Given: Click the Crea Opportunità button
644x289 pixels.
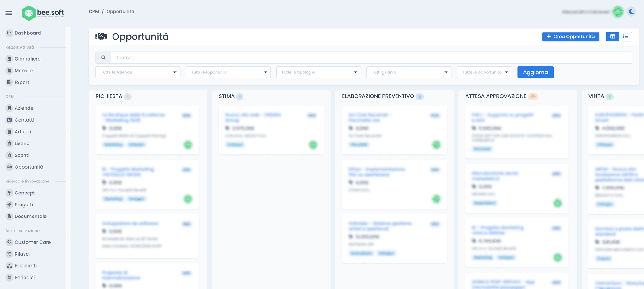Looking at the screenshot, I should (570, 37).
